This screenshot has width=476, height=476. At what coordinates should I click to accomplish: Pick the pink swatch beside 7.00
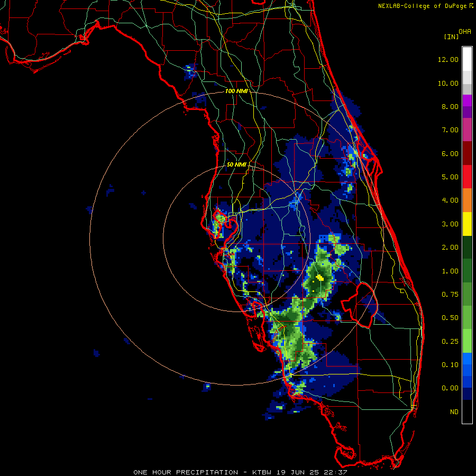coord(467,130)
